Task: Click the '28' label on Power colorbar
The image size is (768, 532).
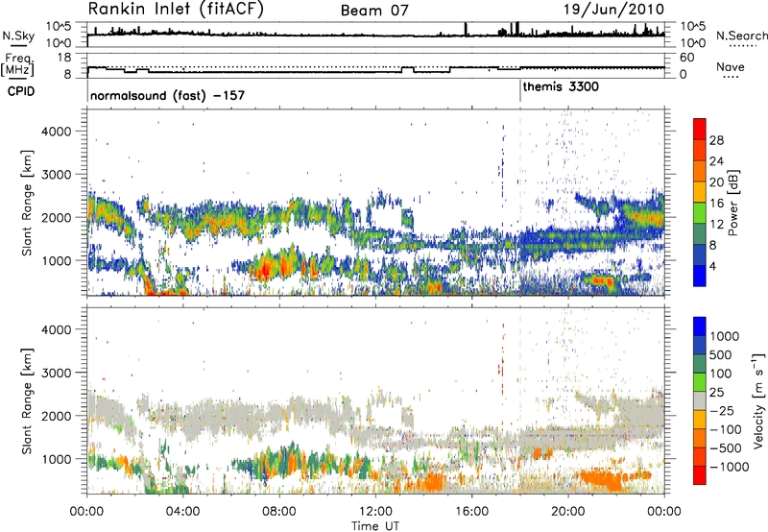Action: click(x=716, y=140)
